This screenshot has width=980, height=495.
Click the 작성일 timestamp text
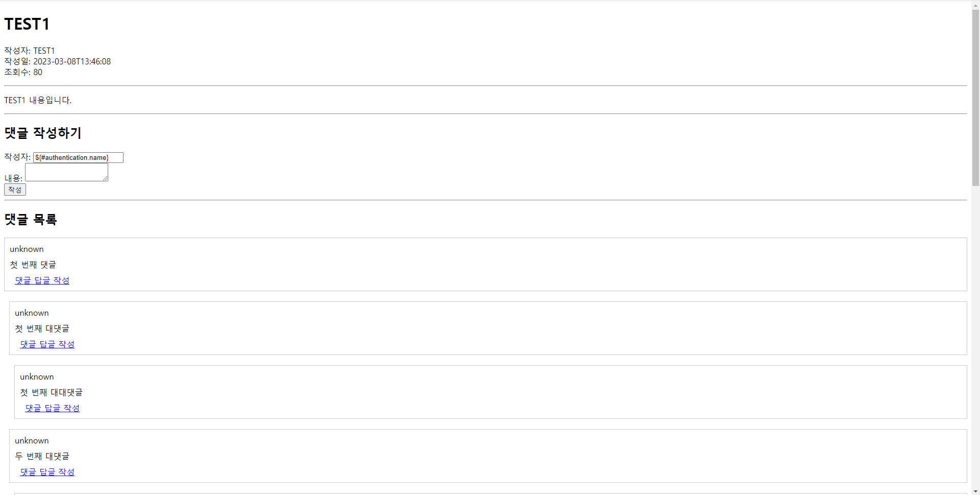click(x=57, y=61)
